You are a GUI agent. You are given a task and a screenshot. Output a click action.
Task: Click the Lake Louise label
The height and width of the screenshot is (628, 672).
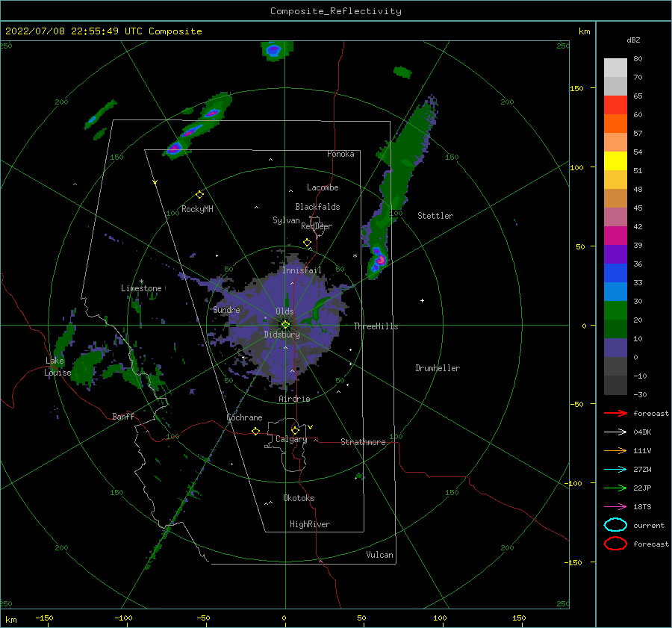tap(57, 367)
